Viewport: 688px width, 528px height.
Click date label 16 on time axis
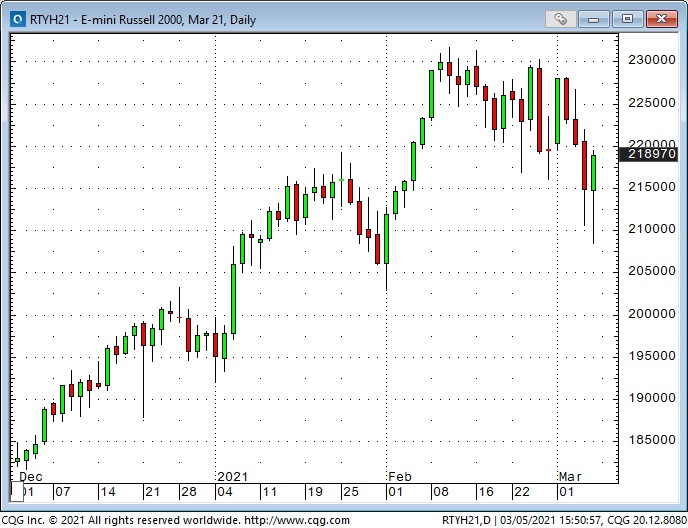(486, 492)
